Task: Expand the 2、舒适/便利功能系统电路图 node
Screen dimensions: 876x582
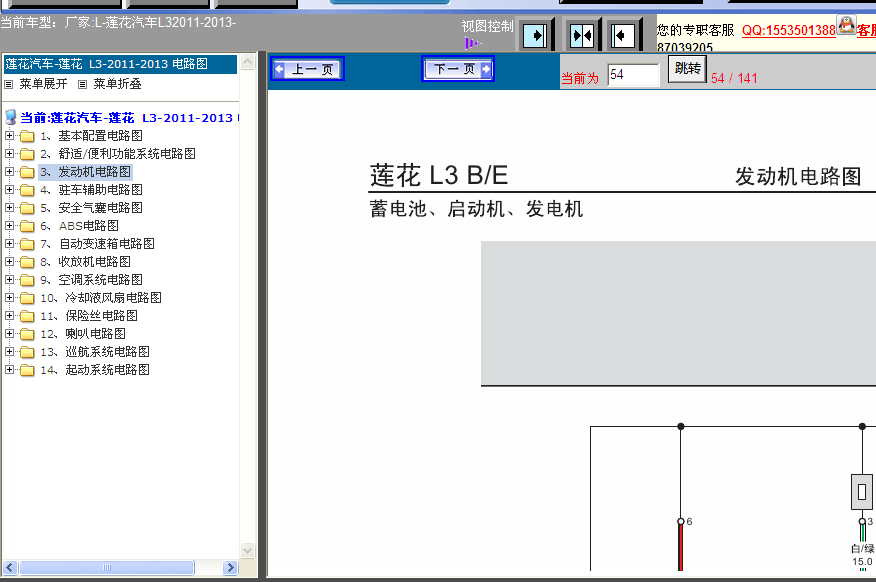Action: [9, 153]
